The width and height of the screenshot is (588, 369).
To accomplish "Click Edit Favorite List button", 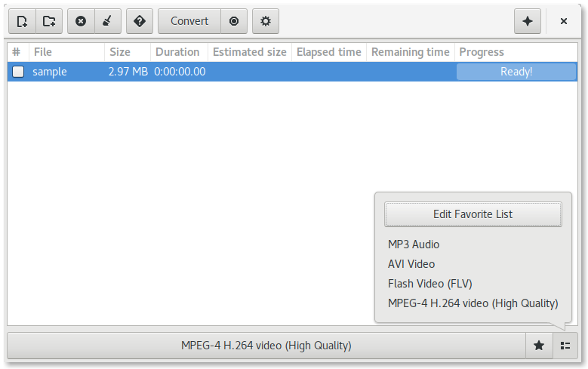I will [473, 214].
